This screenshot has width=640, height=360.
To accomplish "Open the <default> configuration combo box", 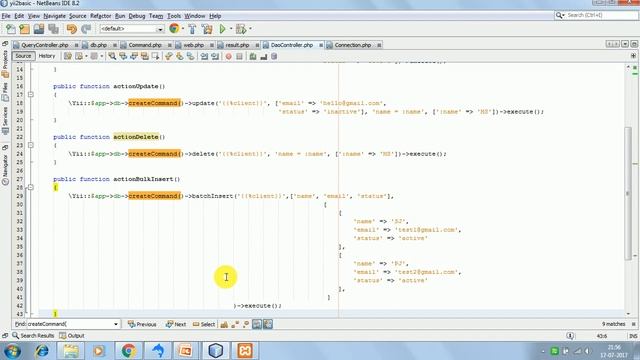I will [x=131, y=29].
